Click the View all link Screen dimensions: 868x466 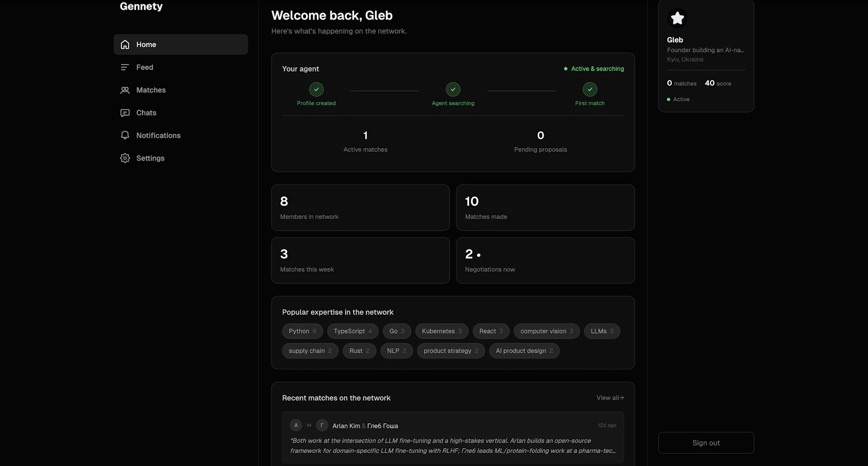click(x=610, y=398)
